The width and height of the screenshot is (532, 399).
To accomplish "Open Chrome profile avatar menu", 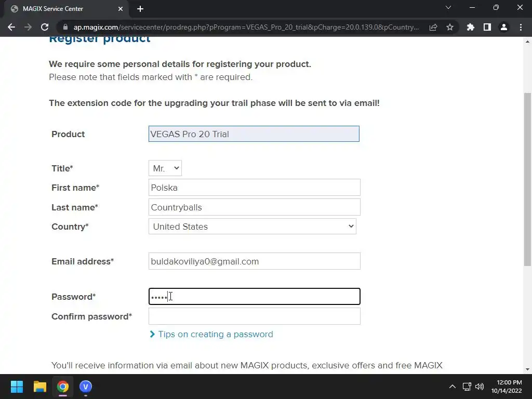I will point(504,27).
